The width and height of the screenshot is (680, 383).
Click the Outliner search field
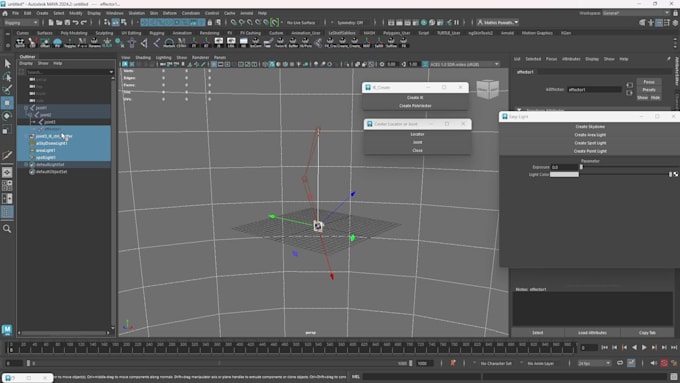66,72
